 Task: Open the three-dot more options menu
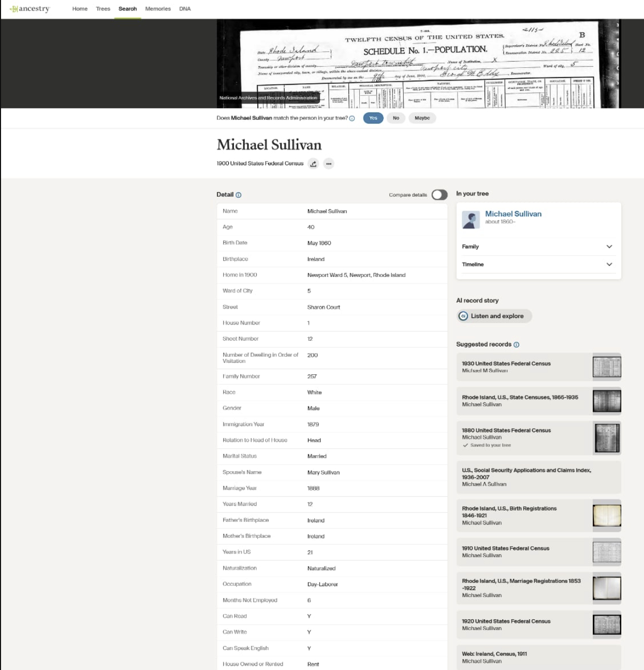329,164
